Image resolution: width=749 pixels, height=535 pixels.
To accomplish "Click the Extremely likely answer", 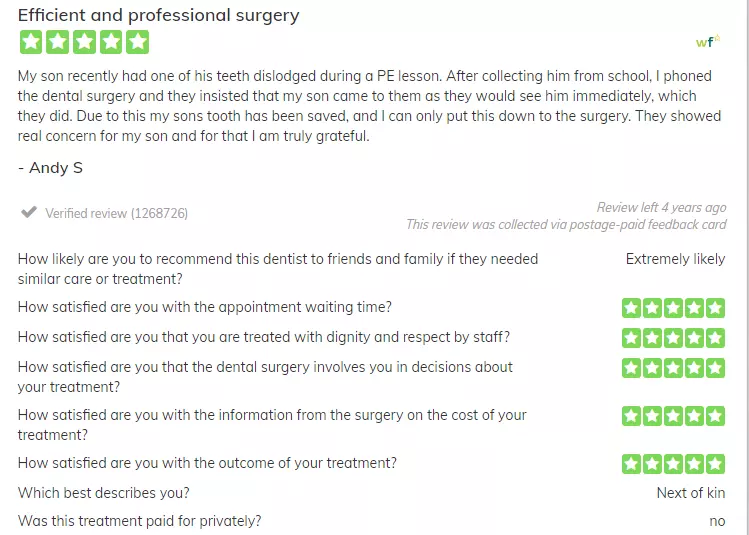I will pyautogui.click(x=675, y=259).
